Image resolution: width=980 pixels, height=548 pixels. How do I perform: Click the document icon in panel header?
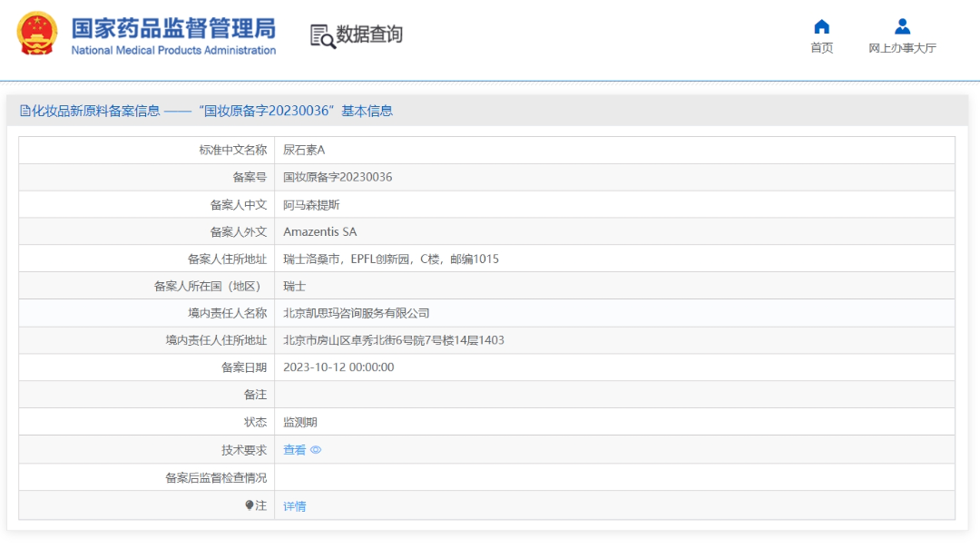point(25,111)
